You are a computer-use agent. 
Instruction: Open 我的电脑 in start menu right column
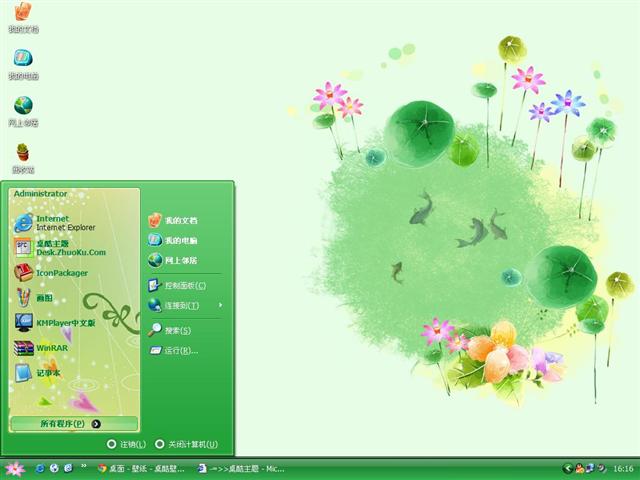[173, 240]
